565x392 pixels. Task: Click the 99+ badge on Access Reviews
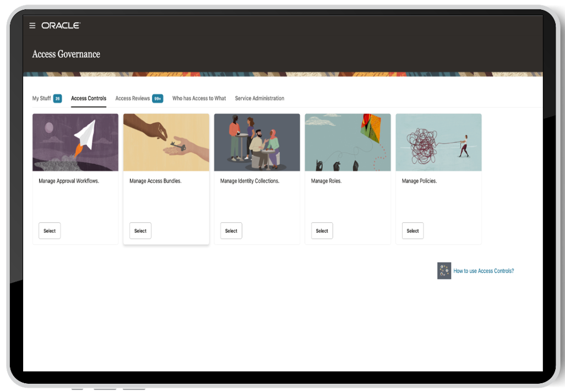click(x=157, y=98)
